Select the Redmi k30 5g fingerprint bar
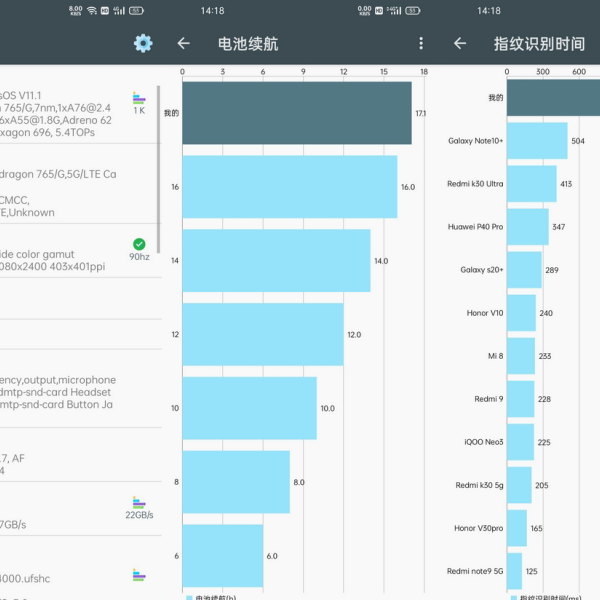This screenshot has width=600, height=600. pos(519,485)
